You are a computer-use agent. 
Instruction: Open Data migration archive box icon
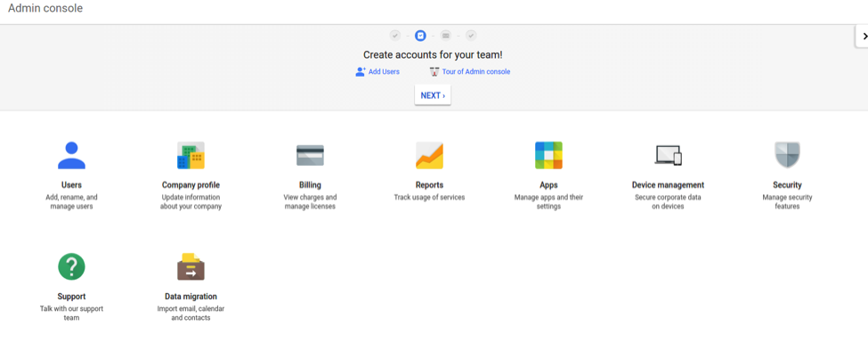(191, 266)
